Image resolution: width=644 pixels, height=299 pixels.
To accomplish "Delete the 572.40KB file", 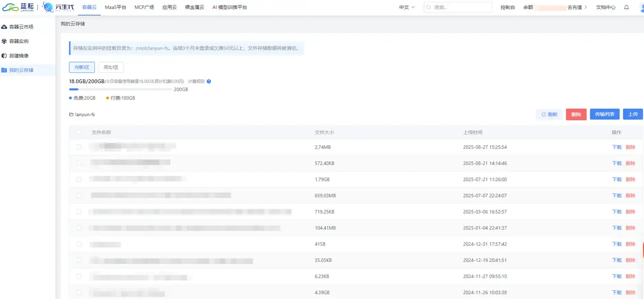I will (x=631, y=163).
